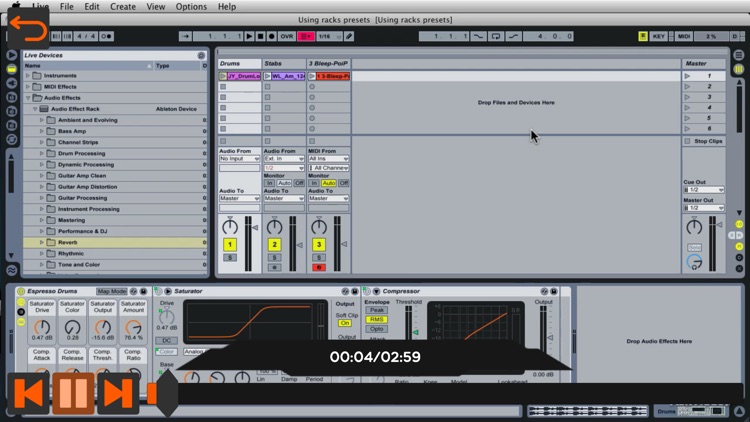
Task: Toggle the Espresso Drums device activator
Action: (21, 291)
